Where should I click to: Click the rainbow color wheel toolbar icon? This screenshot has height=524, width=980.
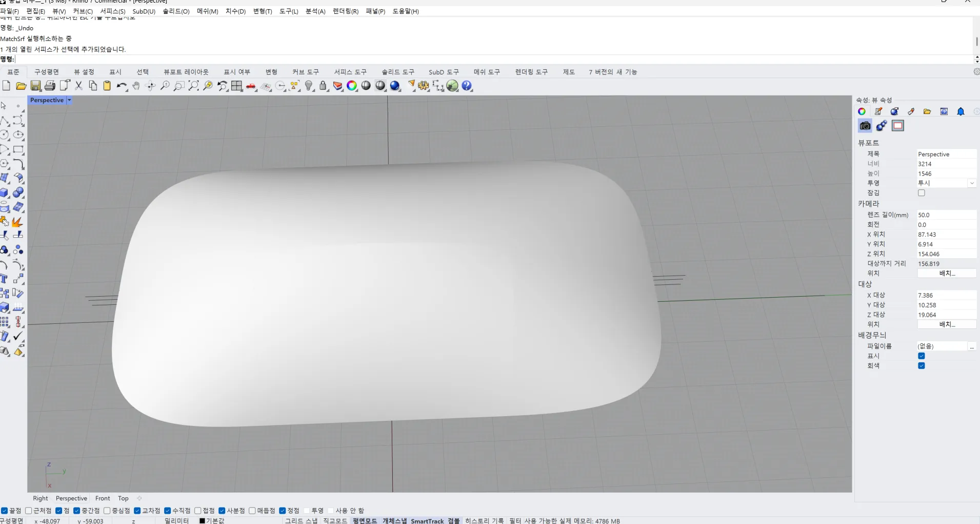coord(352,86)
